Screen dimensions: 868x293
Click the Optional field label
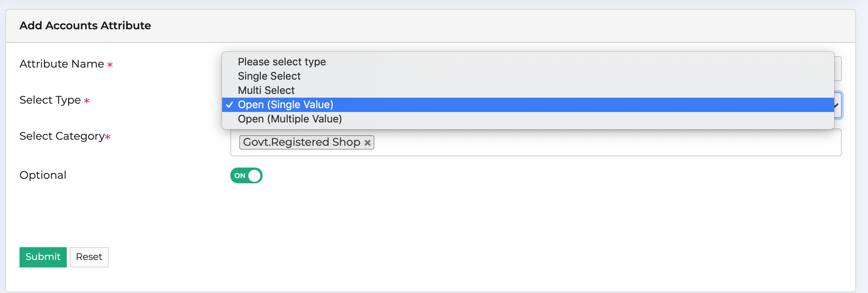pyautogui.click(x=42, y=175)
